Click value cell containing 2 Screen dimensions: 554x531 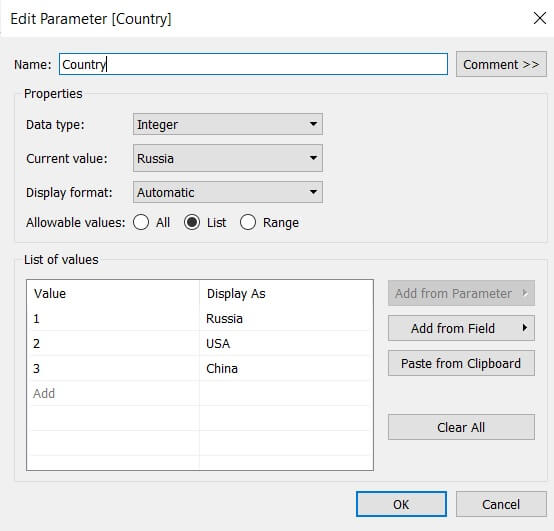click(114, 343)
